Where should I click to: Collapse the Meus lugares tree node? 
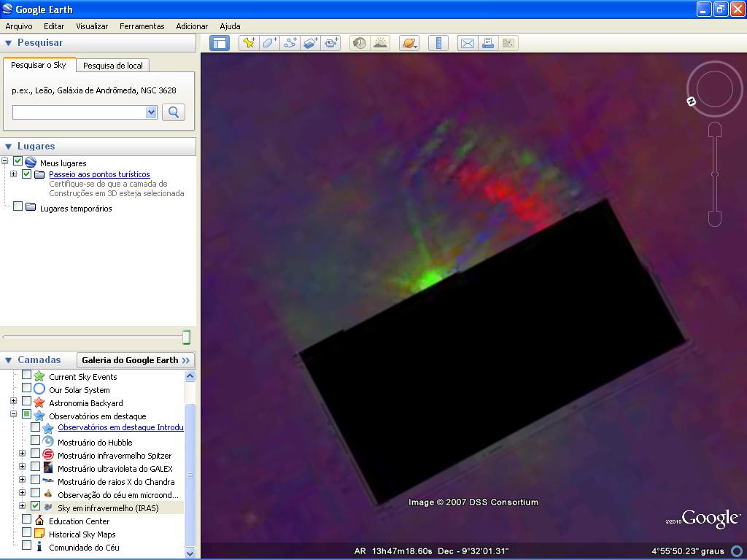(x=5, y=161)
